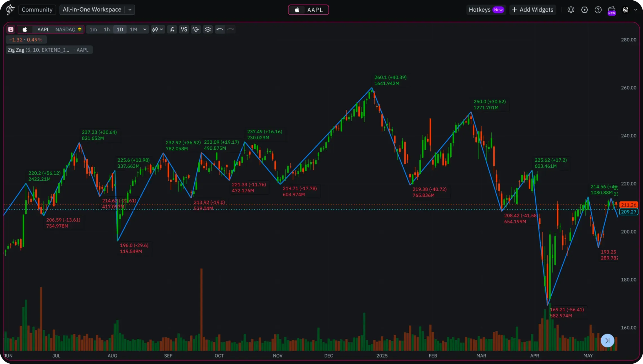Click the VS compare symbol button
This screenshot has width=643, height=364.
point(184,29)
